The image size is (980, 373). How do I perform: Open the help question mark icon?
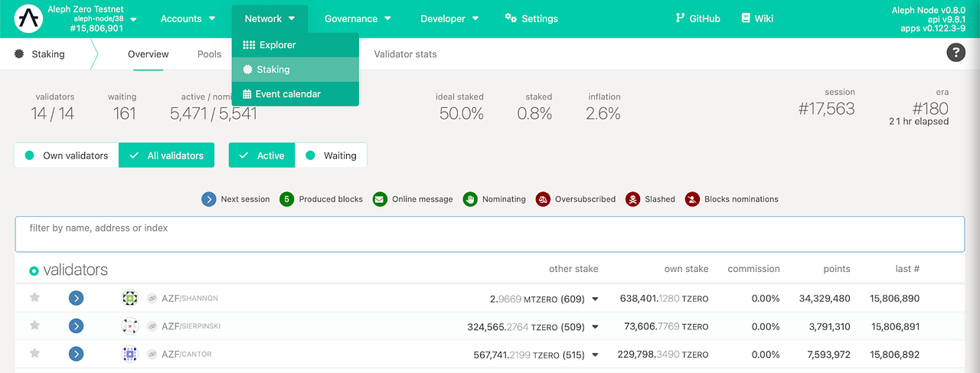(955, 53)
